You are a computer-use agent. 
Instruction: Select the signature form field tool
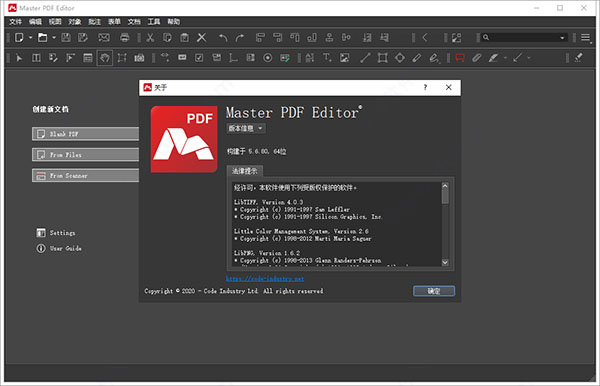(285, 58)
